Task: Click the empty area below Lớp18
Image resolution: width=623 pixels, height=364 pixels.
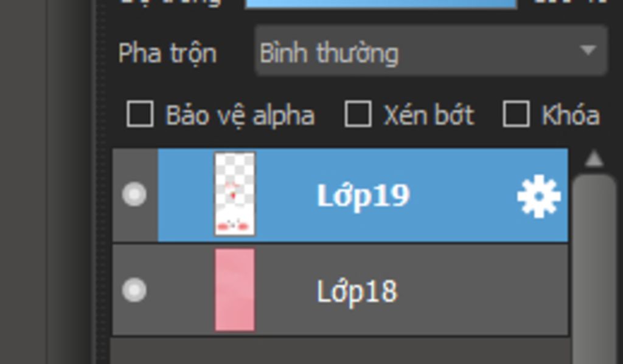Action: click(x=341, y=351)
